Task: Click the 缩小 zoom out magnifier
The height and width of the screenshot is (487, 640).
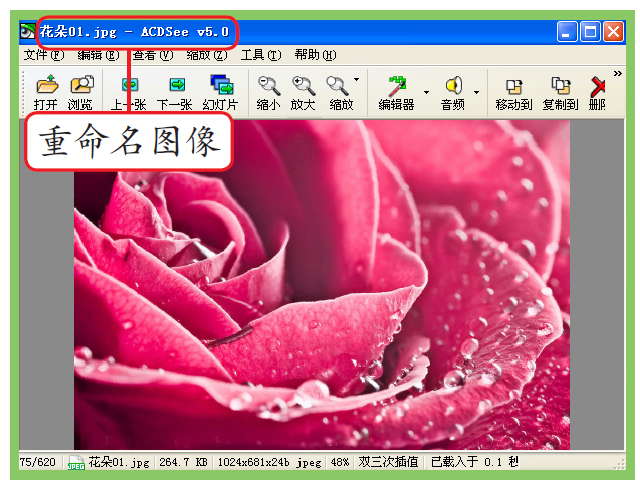Action: tap(268, 87)
